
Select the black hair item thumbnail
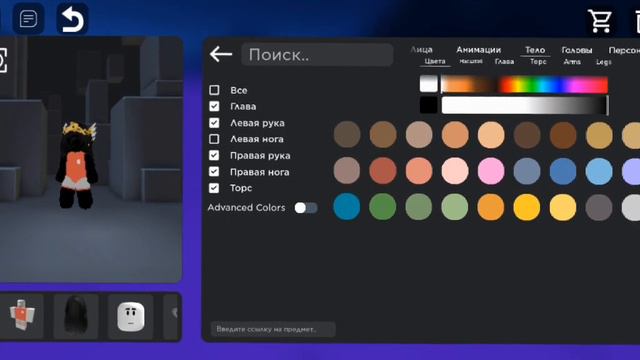(76, 316)
